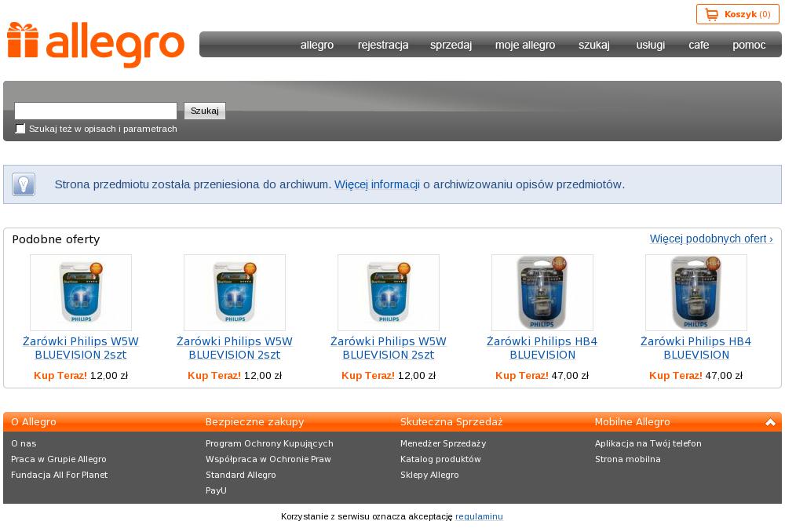
Task: Open third Żarówki Philips W5W title link
Action: [389, 348]
